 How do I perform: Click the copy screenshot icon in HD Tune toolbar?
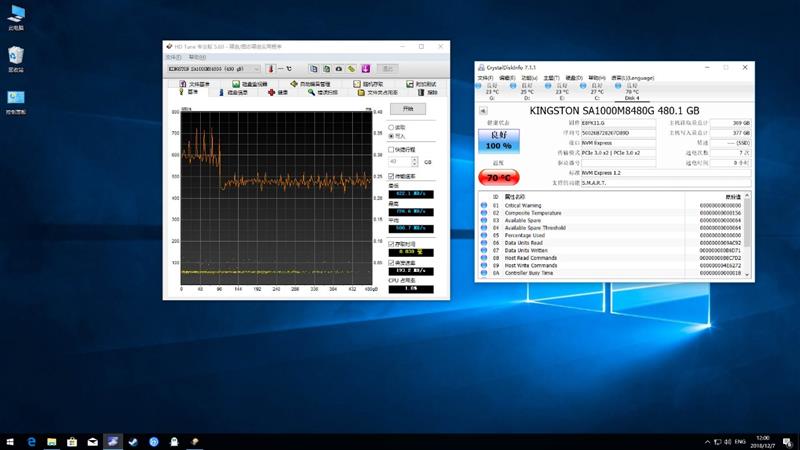pyautogui.click(x=327, y=69)
